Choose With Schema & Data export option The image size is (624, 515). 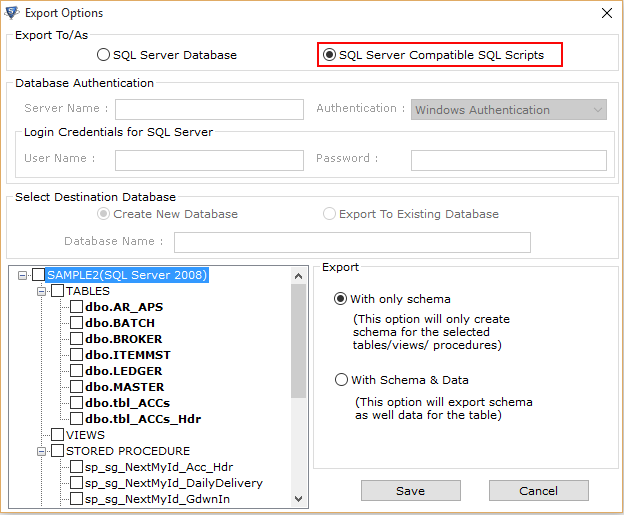pos(402,380)
